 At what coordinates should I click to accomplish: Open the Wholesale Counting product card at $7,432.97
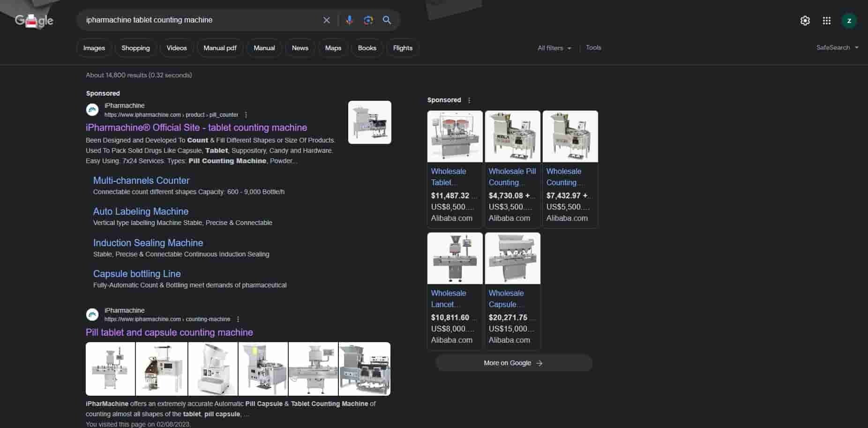(570, 169)
